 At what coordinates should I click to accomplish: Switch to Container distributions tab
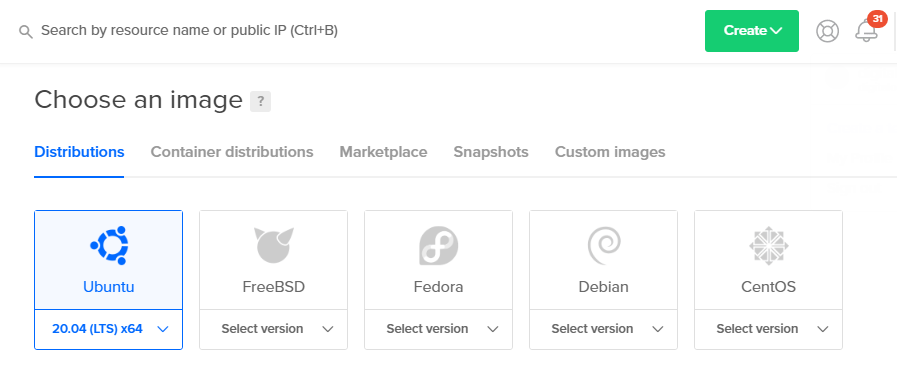(232, 152)
